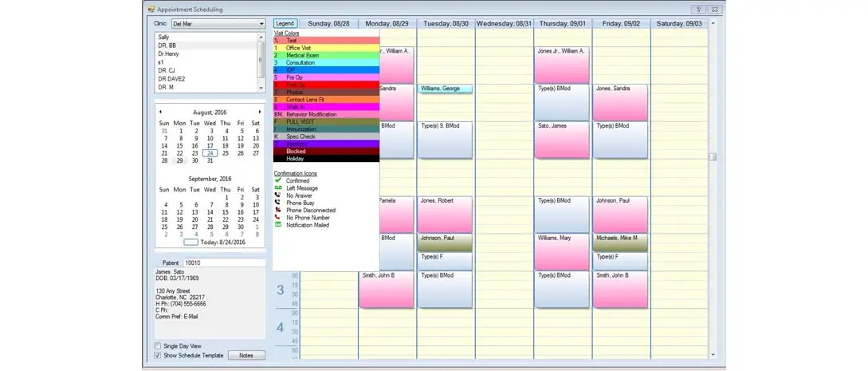Open Williams, George appointment on Tuesday
Viewport: 868px width, 371px height.
(445, 89)
